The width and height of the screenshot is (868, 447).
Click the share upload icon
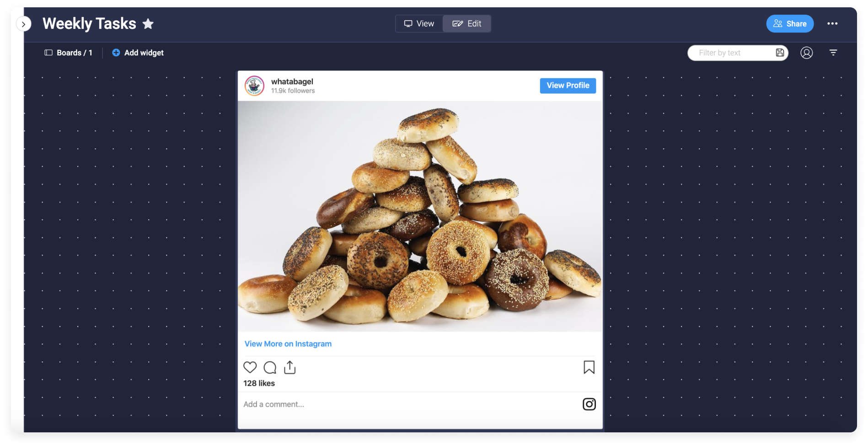point(290,367)
